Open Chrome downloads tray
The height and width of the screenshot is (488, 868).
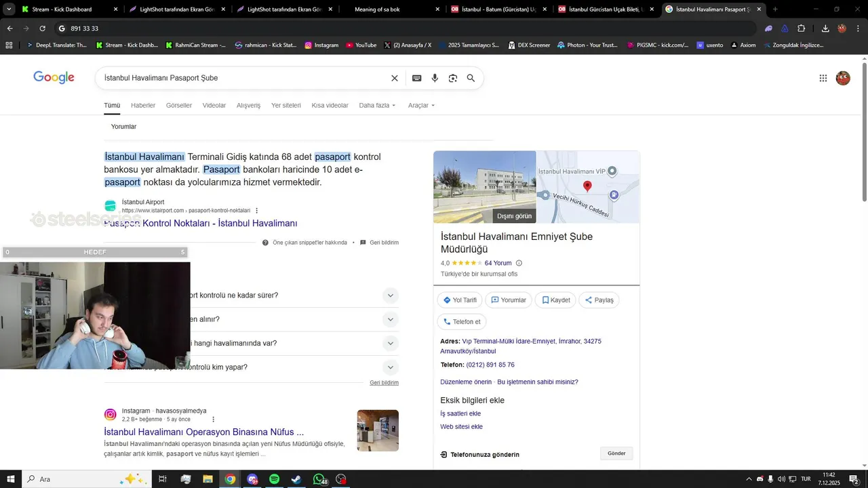(x=825, y=28)
